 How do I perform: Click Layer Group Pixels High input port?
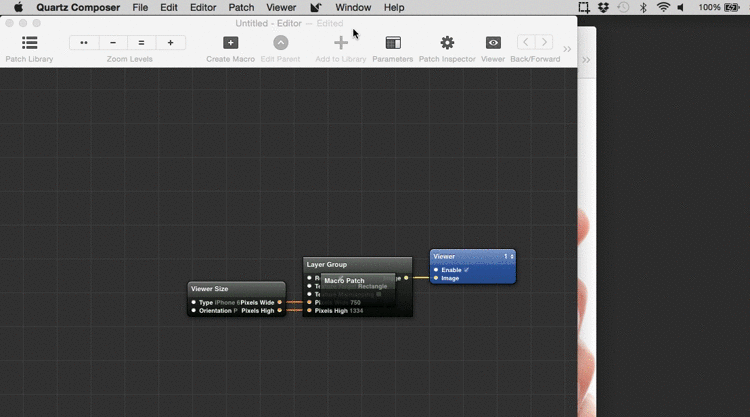pos(309,310)
